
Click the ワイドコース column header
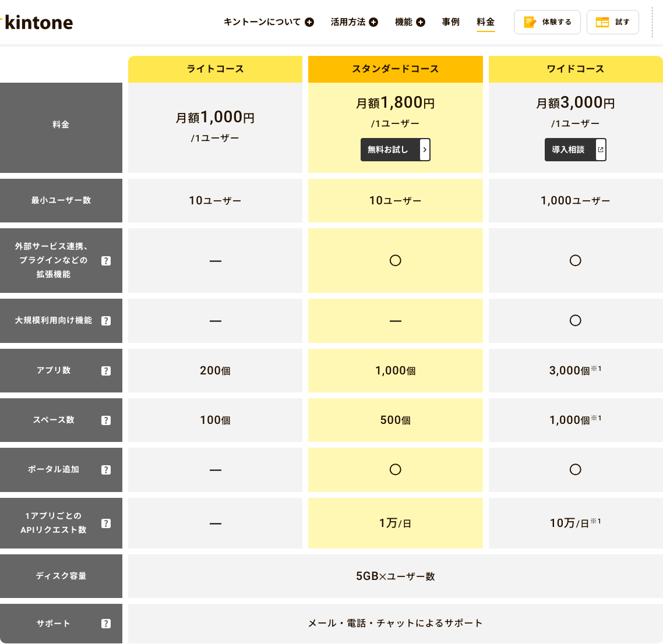576,69
